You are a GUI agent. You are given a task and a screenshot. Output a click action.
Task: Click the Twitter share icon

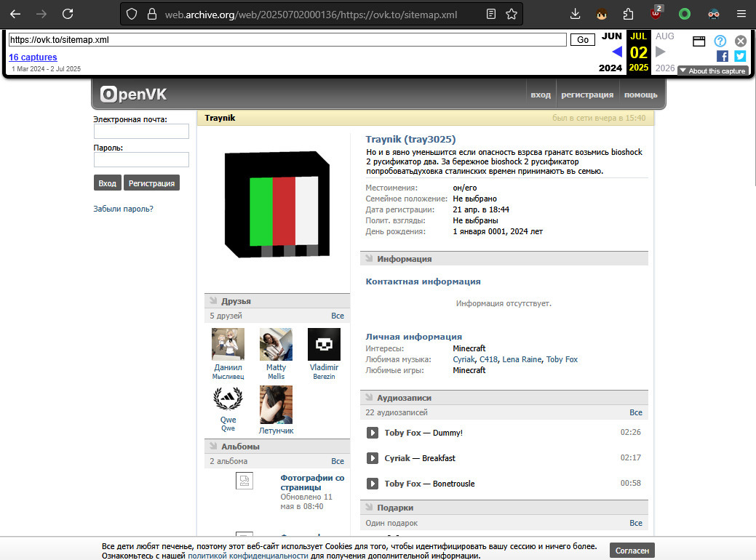click(740, 57)
